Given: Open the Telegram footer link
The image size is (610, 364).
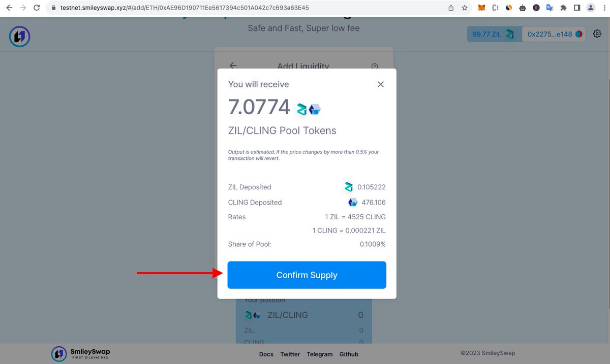Looking at the screenshot, I should [320, 354].
